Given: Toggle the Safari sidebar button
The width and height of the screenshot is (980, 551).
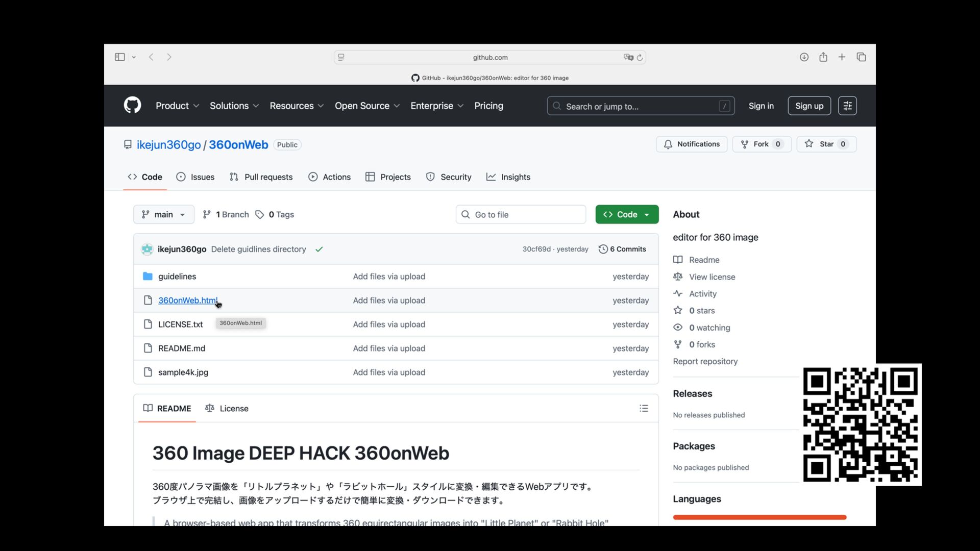Looking at the screenshot, I should coord(120,57).
